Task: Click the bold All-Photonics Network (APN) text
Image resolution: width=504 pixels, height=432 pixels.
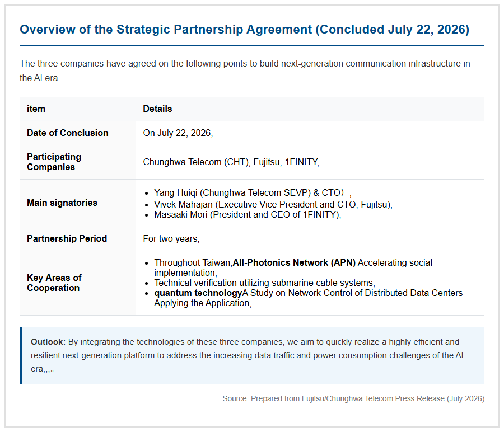Action: (x=294, y=263)
